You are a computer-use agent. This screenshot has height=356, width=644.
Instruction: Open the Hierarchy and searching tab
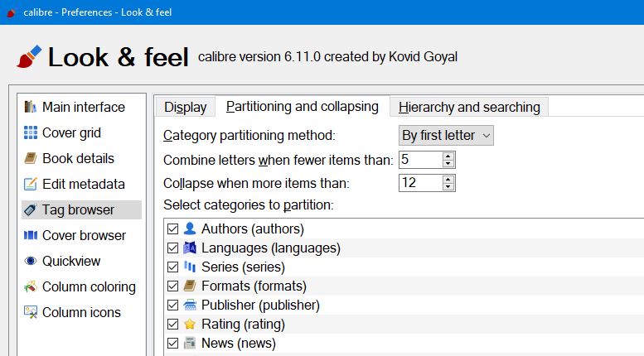(469, 107)
